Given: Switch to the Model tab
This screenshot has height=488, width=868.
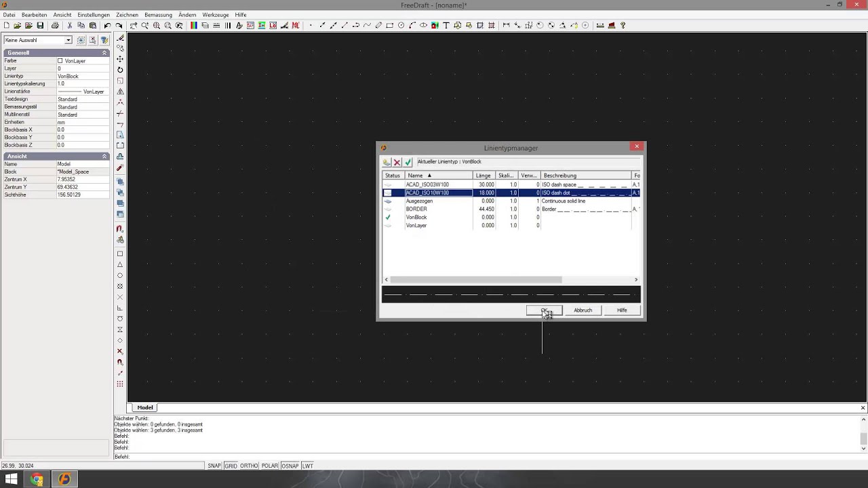Looking at the screenshot, I should point(145,407).
